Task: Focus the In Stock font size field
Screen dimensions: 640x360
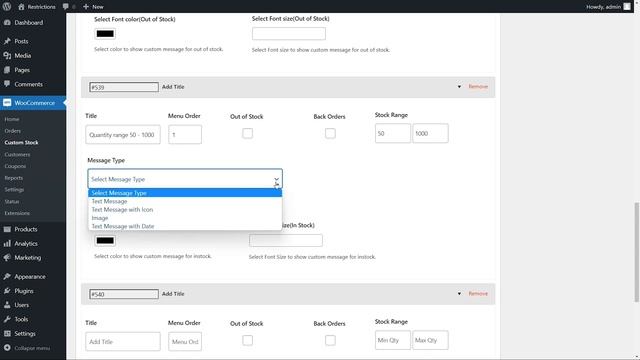Action: 286,240
